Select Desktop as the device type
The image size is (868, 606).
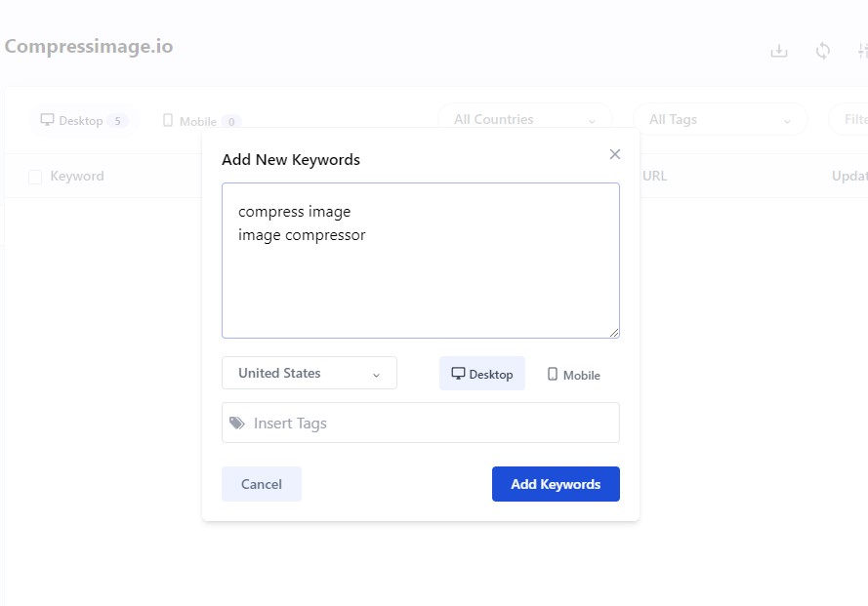482,373
